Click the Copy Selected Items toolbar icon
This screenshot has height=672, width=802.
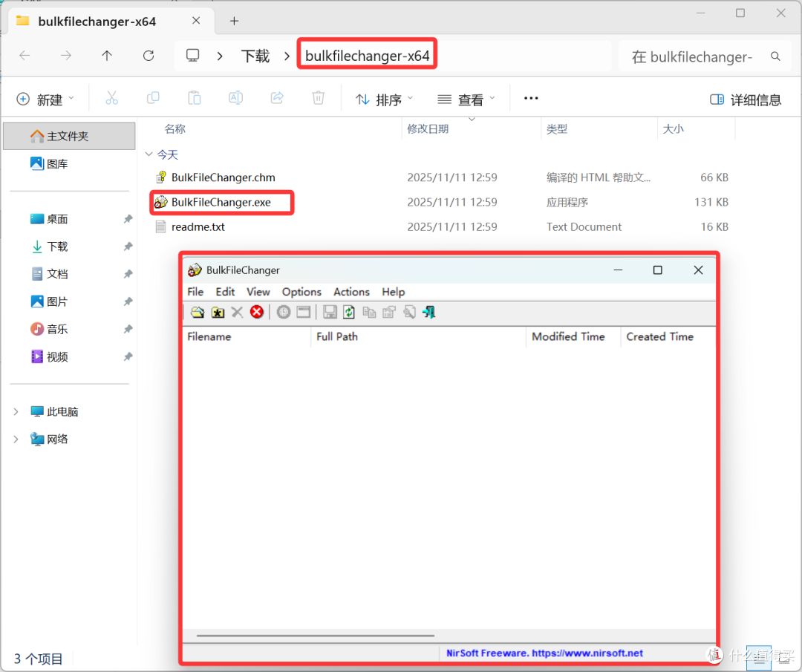tap(369, 312)
